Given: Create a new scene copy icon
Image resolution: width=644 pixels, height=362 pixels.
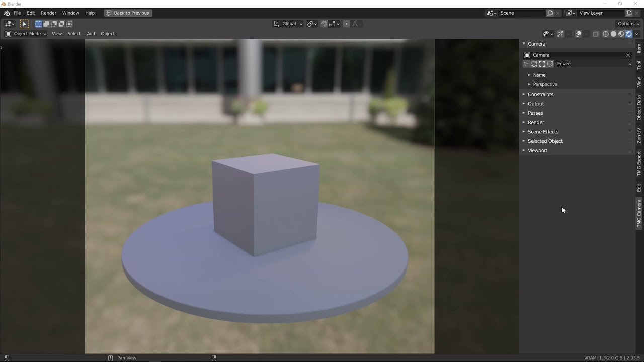Looking at the screenshot, I should coord(550,13).
